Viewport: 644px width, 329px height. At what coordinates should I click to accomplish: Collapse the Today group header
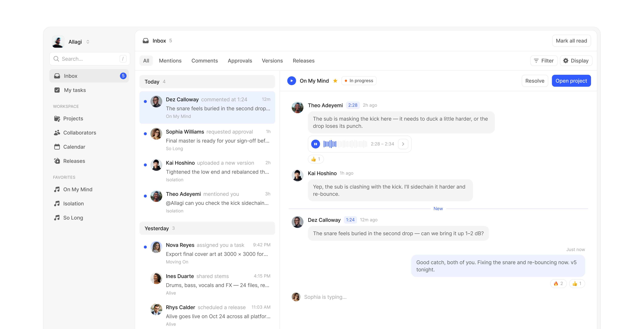point(207,82)
